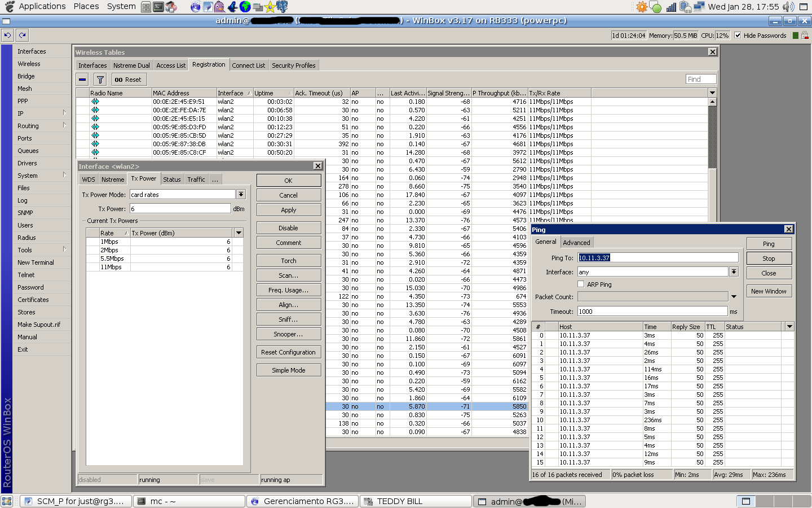Open the Advanced tab in Ping
The image size is (812, 508).
pyautogui.click(x=576, y=243)
